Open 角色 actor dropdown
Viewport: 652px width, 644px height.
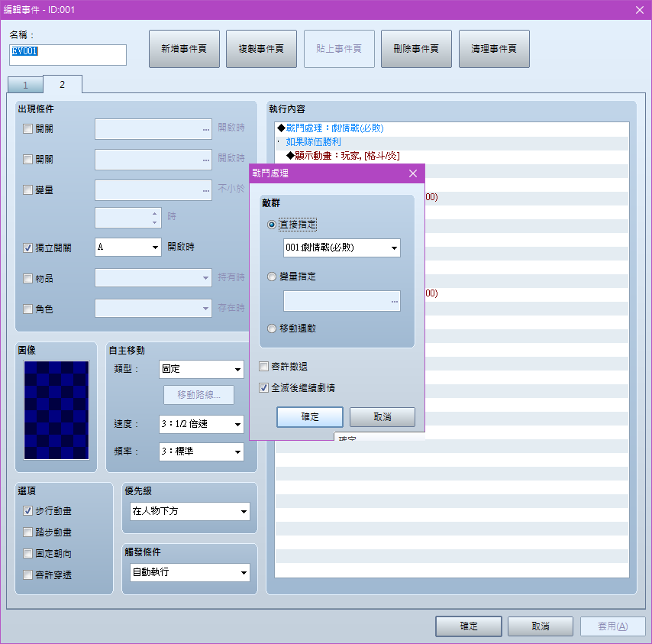pyautogui.click(x=153, y=309)
